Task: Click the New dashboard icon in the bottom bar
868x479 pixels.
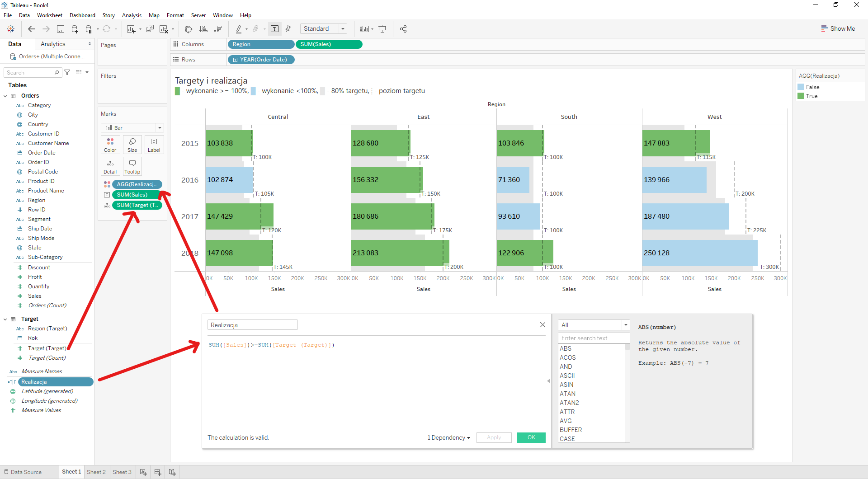Action: (158, 472)
